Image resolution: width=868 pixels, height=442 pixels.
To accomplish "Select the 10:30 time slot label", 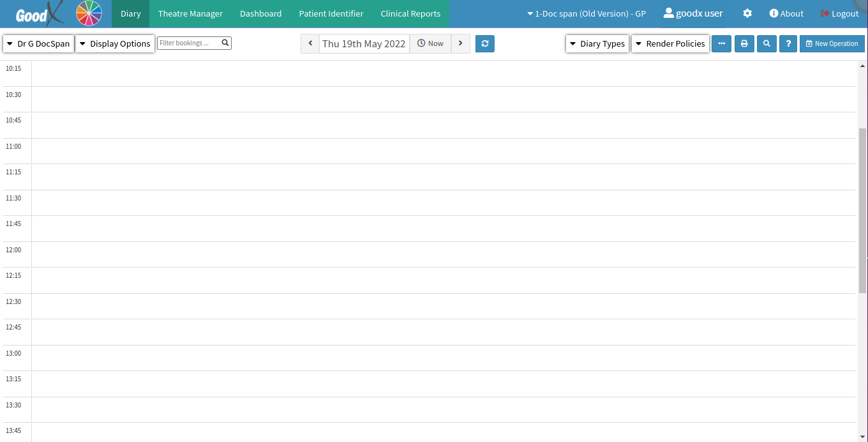I will tap(13, 95).
